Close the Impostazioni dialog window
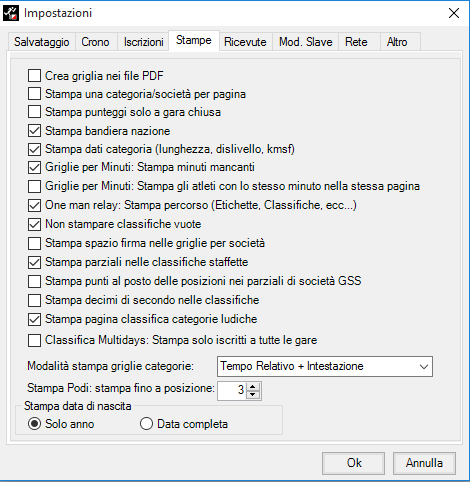The height and width of the screenshot is (482, 470). [x=454, y=13]
